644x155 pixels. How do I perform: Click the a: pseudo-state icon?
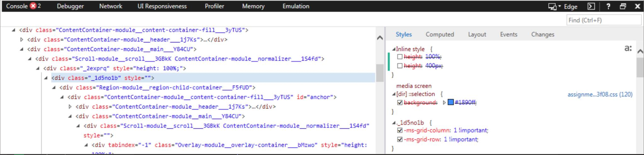(x=628, y=48)
